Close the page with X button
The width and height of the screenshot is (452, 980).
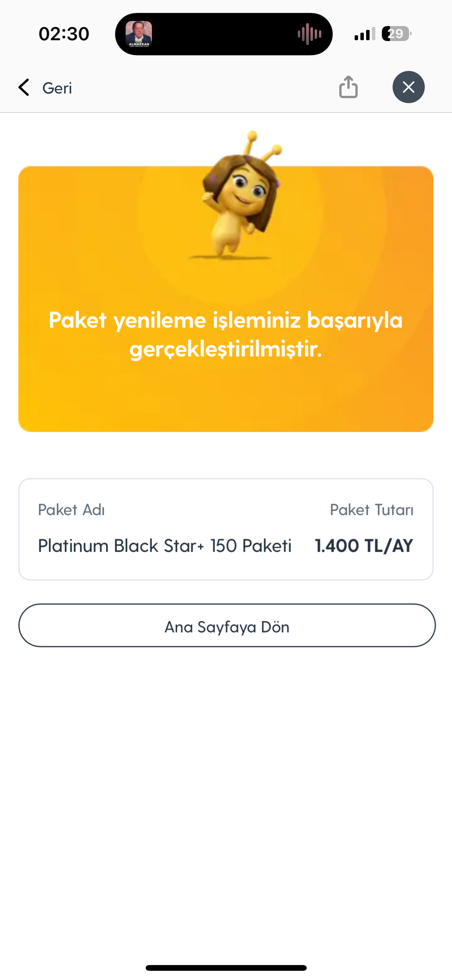click(408, 87)
